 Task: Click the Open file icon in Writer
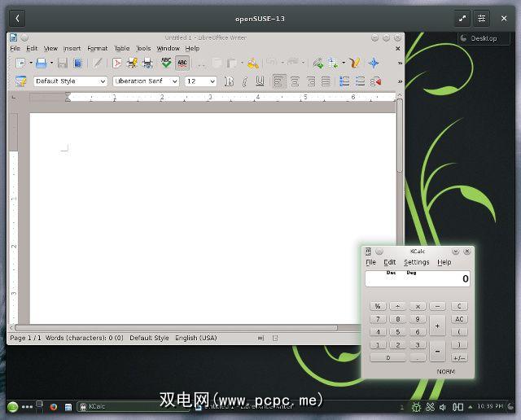[x=42, y=63]
